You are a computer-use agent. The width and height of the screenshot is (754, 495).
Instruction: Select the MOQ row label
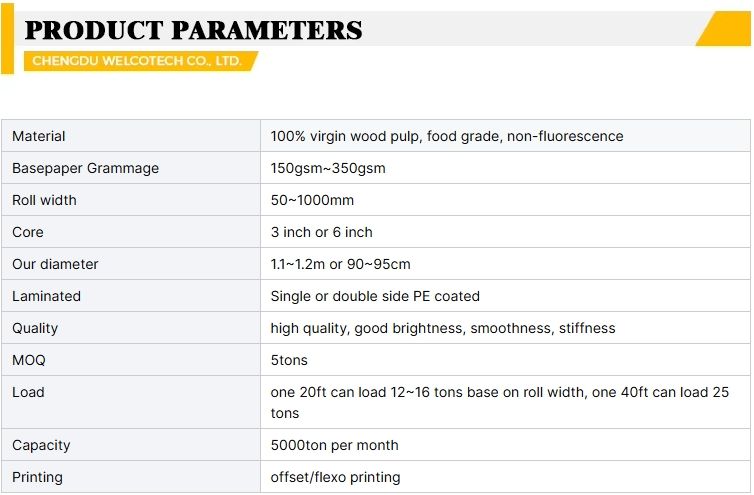click(x=28, y=360)
